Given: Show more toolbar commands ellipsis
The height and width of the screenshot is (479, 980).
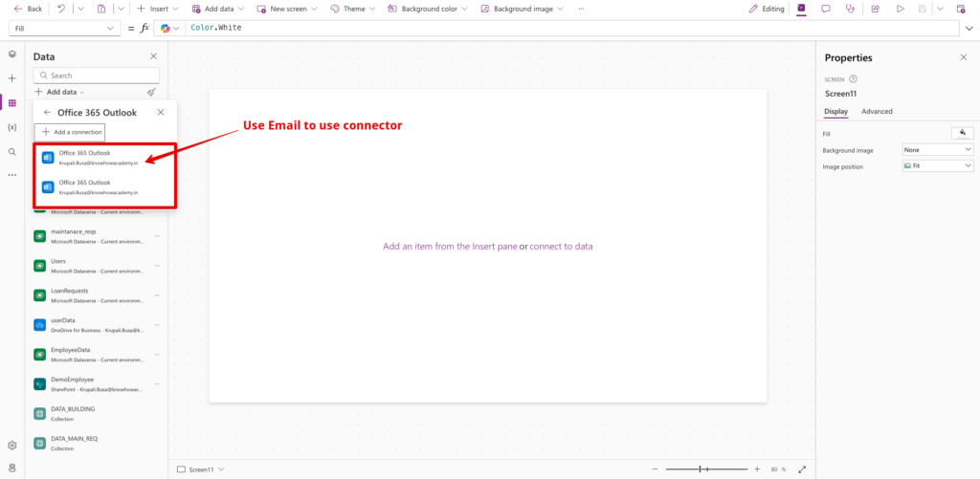Looking at the screenshot, I should pyautogui.click(x=582, y=9).
